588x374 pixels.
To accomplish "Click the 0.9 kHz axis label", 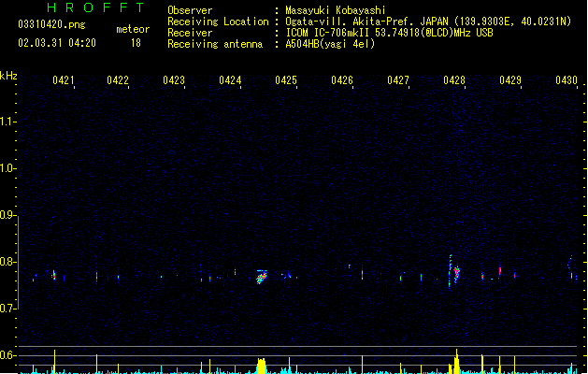I will [x=7, y=215].
